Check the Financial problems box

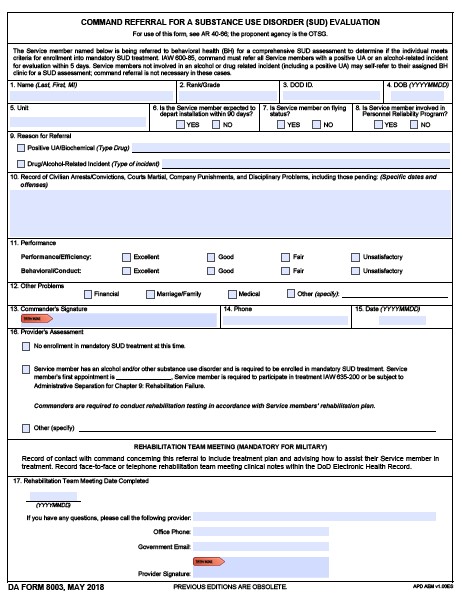[x=88, y=294]
